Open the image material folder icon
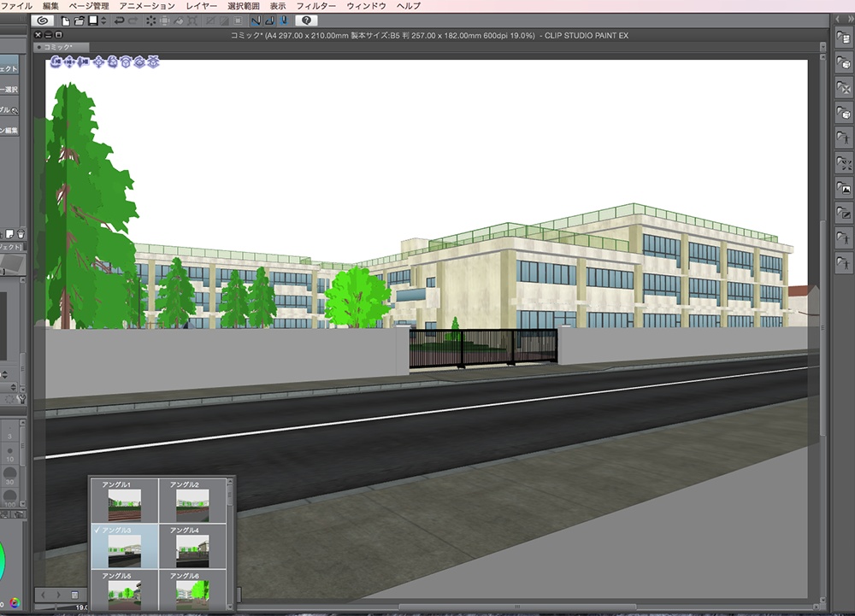Screen dimensions: 855x616 (x=844, y=188)
